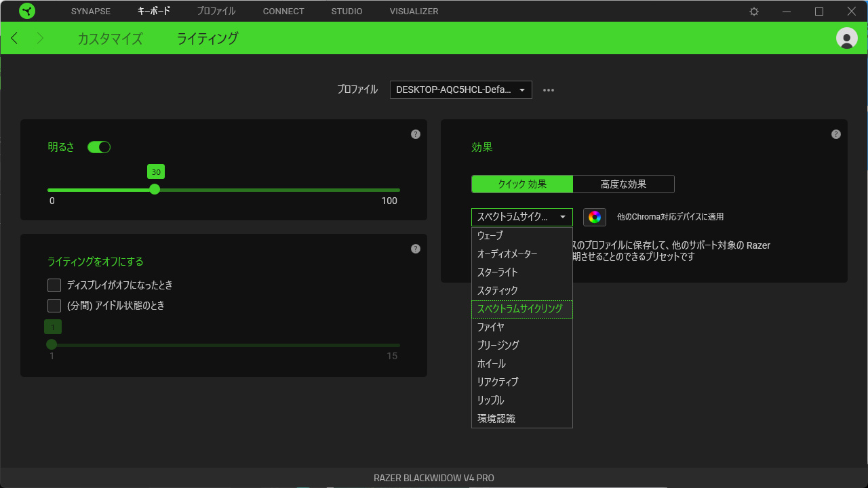Select オーディオメーター effect
868x488 pixels.
[x=522, y=254]
